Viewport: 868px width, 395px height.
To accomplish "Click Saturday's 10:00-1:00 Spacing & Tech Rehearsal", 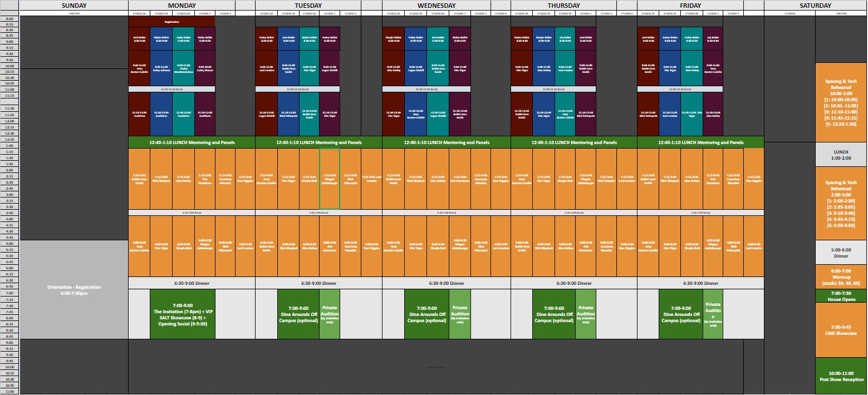I will [x=841, y=102].
